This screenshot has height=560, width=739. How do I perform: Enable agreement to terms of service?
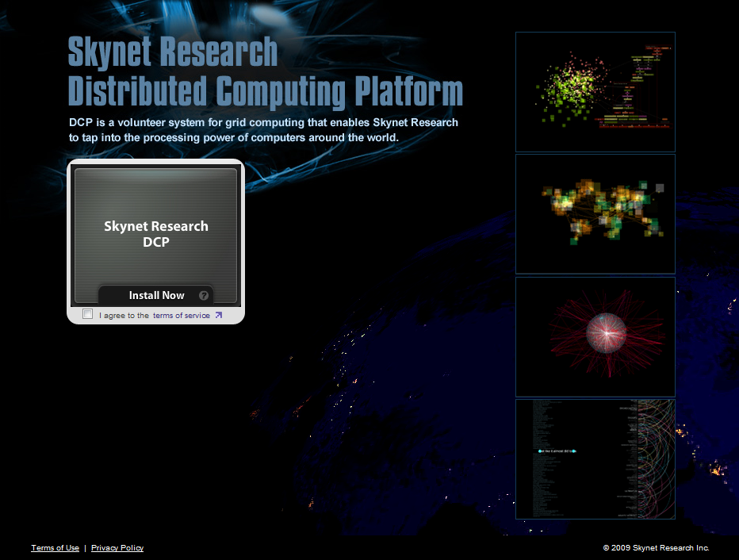point(87,314)
